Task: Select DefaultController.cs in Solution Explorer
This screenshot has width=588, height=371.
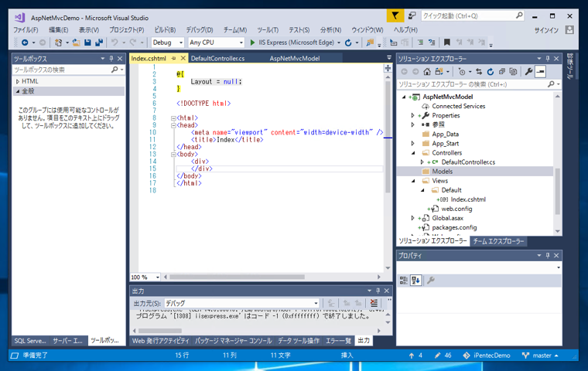Action: click(x=468, y=162)
